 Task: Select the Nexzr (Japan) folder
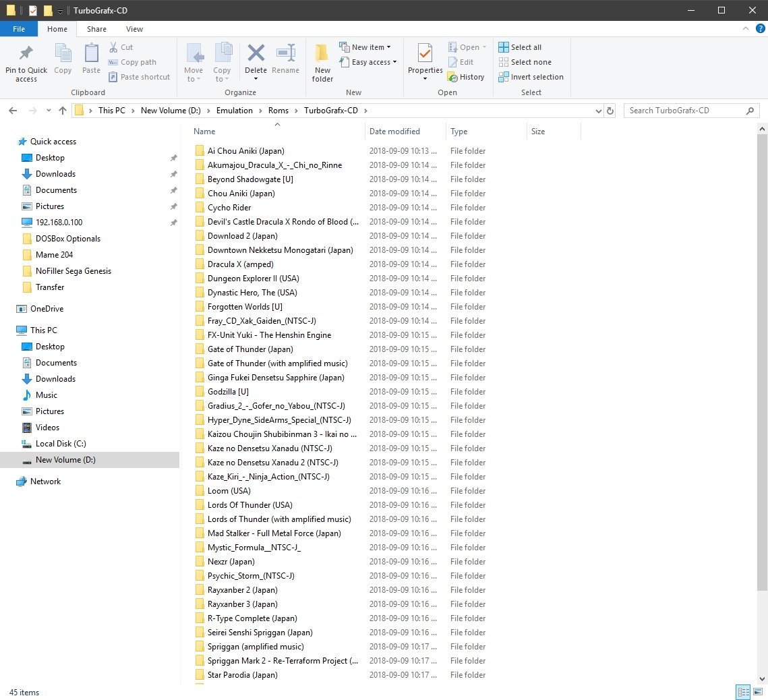tap(231, 562)
